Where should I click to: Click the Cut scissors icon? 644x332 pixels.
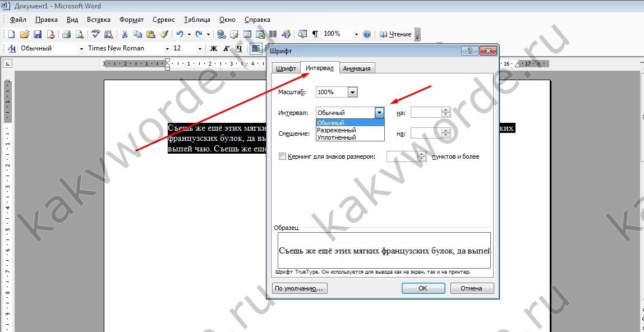[125, 34]
